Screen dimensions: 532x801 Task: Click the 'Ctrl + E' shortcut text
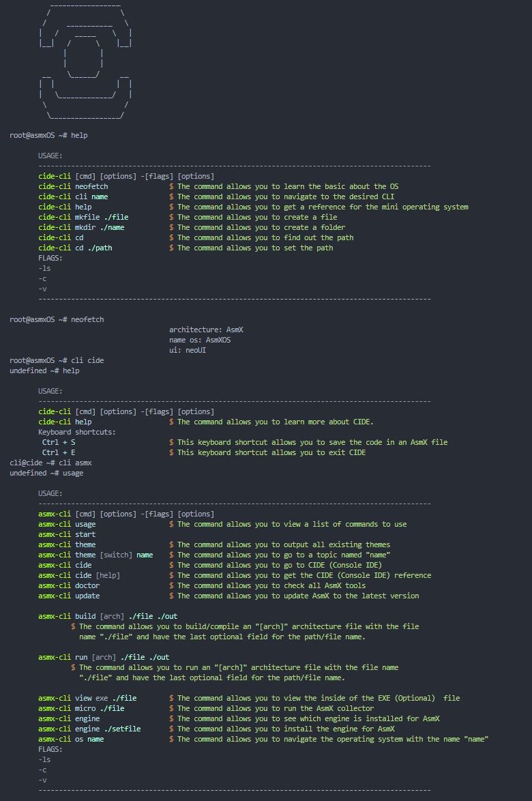59,452
